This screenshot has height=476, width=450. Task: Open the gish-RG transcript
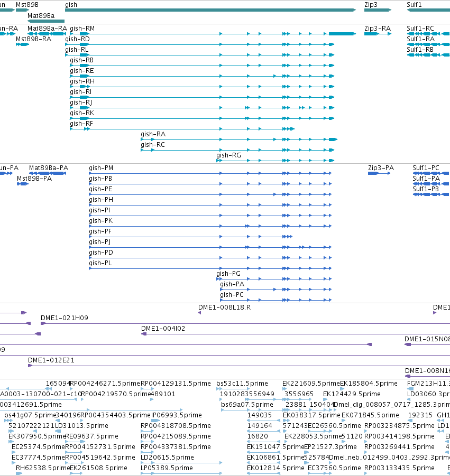click(x=275, y=160)
